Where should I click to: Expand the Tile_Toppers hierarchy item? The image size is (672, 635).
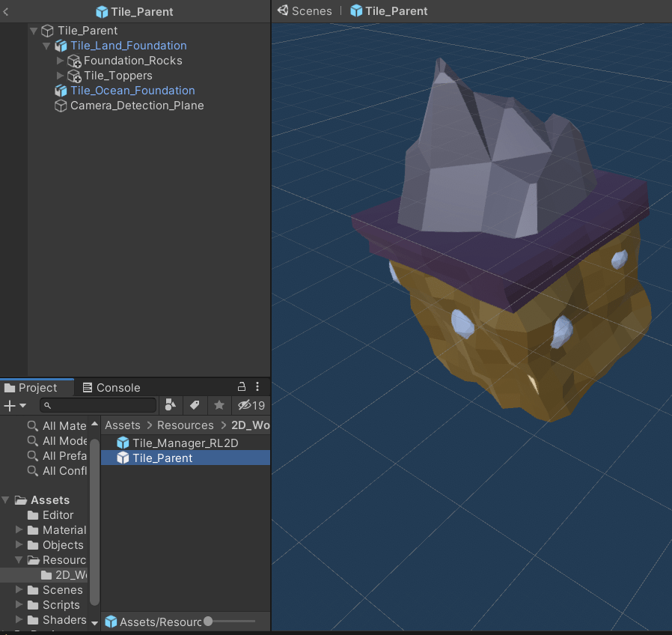tap(61, 76)
